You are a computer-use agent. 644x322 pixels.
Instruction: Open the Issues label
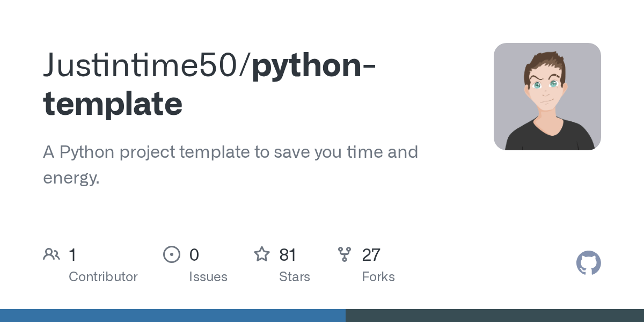coord(208,277)
